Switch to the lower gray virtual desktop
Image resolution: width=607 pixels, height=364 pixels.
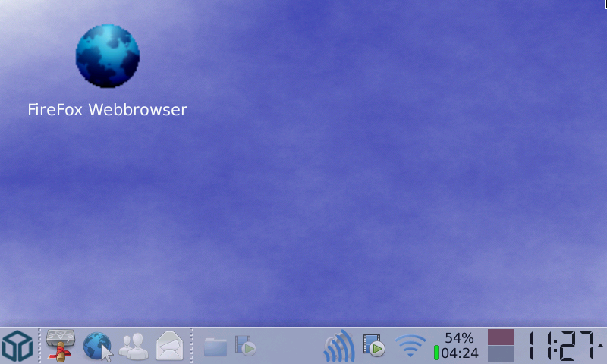click(x=501, y=355)
